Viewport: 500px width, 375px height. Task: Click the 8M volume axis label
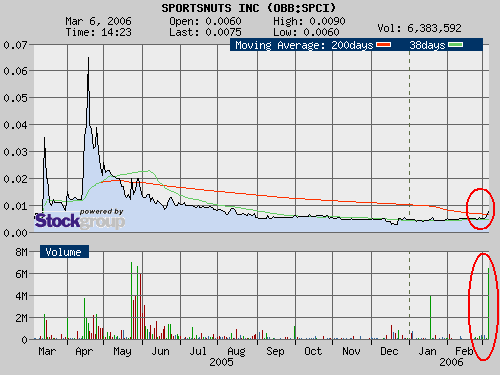coord(21,252)
